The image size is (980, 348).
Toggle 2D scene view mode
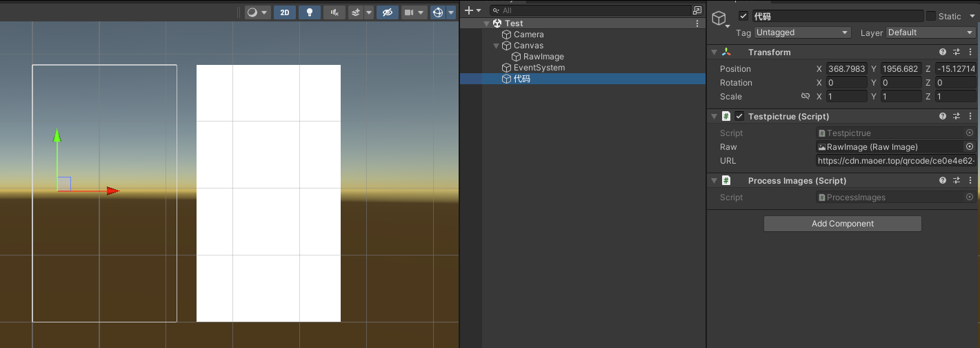284,12
